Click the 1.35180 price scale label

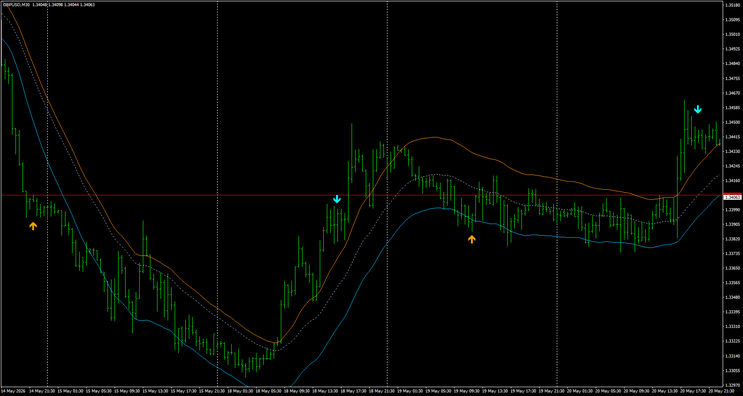pyautogui.click(x=732, y=5)
